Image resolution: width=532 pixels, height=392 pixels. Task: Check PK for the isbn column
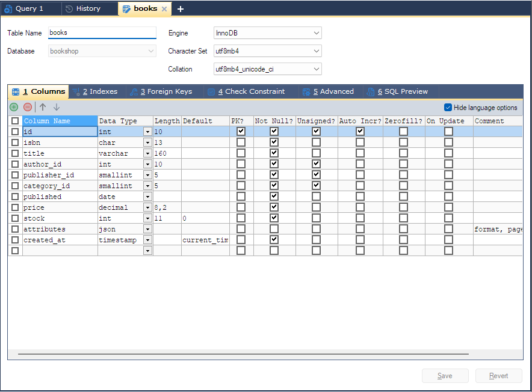pos(241,142)
